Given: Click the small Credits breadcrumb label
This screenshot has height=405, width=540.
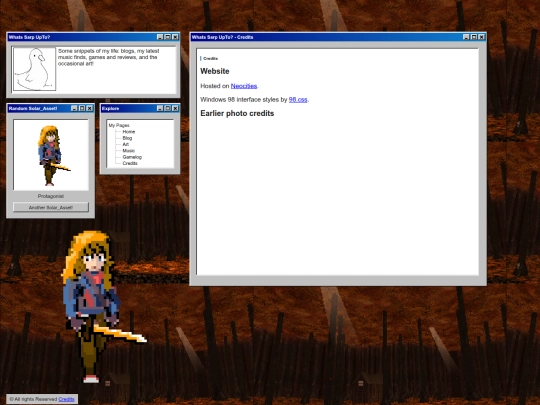Looking at the screenshot, I should pyautogui.click(x=210, y=59).
